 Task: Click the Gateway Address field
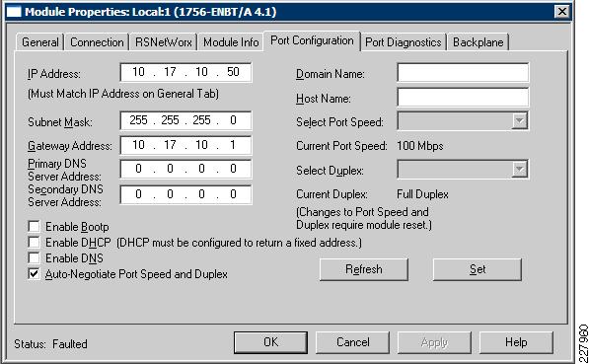pos(185,145)
